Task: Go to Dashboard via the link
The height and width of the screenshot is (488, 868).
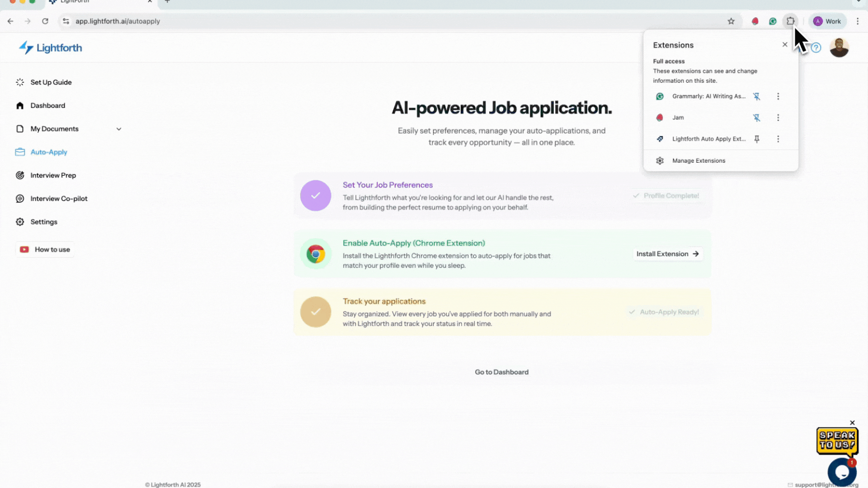Action: (501, 371)
